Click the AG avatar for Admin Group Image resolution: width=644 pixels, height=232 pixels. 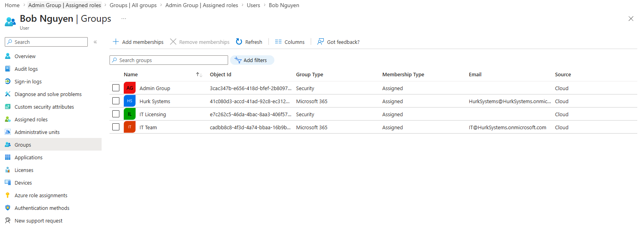pyautogui.click(x=130, y=88)
